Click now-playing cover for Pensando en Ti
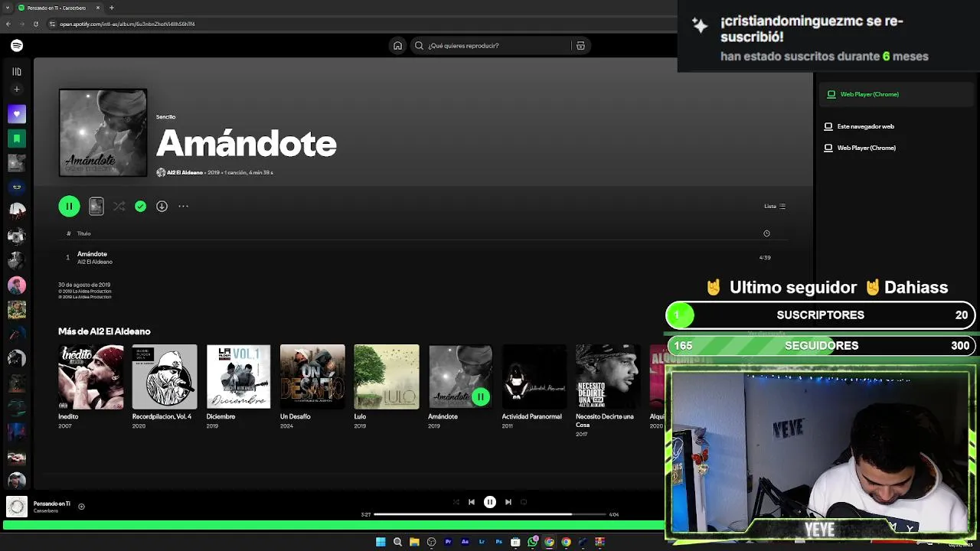Screen dimensions: 980x551 tap(17, 507)
